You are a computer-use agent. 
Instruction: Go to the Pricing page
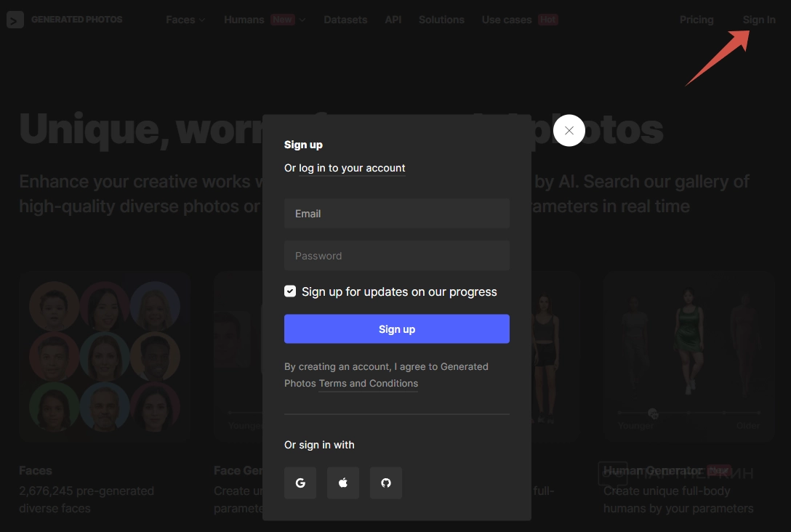696,20
